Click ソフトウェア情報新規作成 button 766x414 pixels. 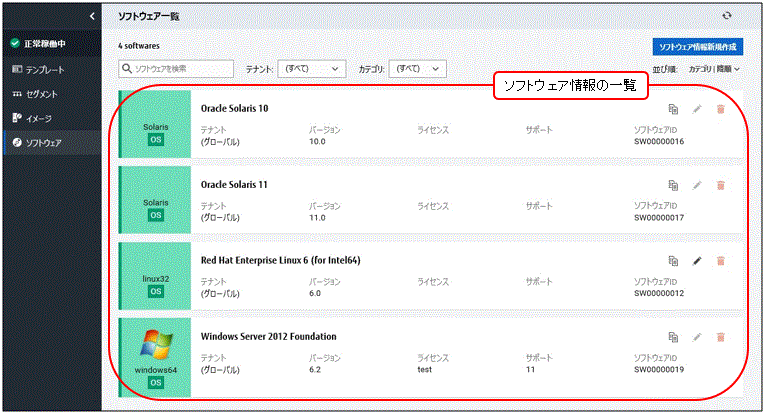click(698, 47)
